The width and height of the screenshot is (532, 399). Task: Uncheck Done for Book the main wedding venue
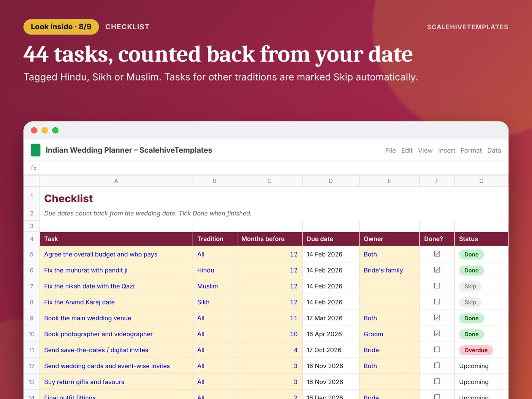tap(437, 318)
